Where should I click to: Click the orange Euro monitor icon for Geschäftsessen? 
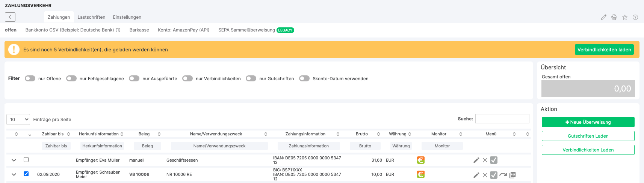421,160
